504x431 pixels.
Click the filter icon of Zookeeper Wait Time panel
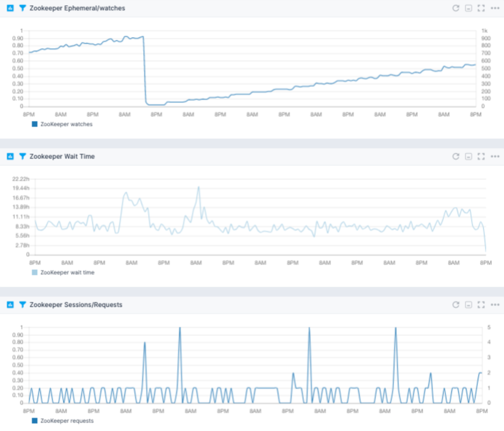click(x=22, y=156)
